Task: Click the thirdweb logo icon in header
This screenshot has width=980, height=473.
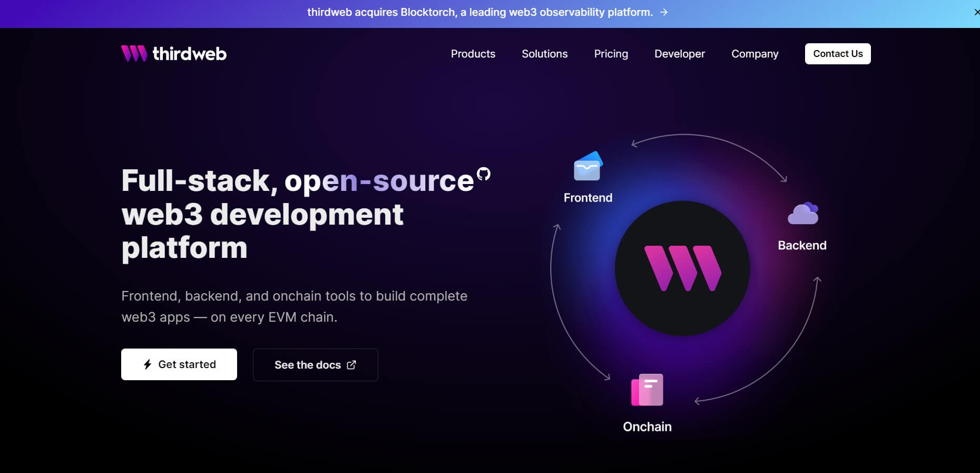Action: click(x=134, y=53)
